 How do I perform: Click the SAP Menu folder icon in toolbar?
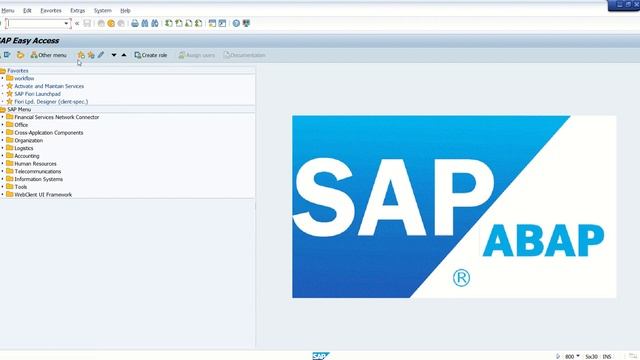[x=20, y=55]
